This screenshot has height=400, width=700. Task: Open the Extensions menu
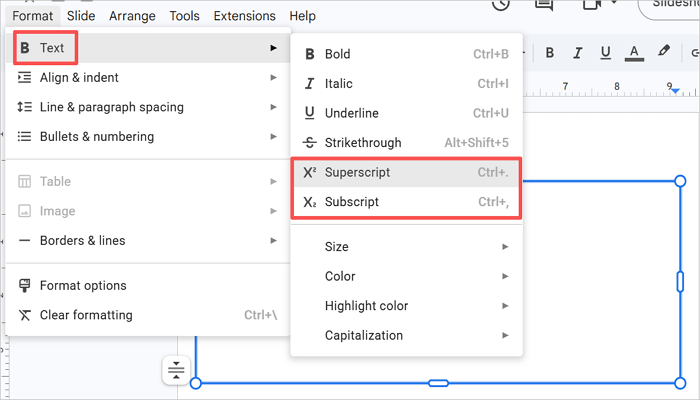pyautogui.click(x=245, y=16)
